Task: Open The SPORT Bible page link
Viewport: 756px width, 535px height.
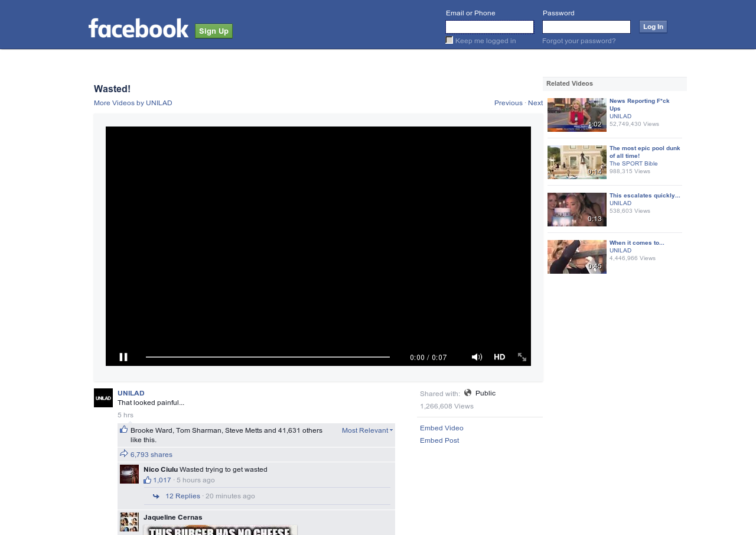Action: (x=634, y=164)
